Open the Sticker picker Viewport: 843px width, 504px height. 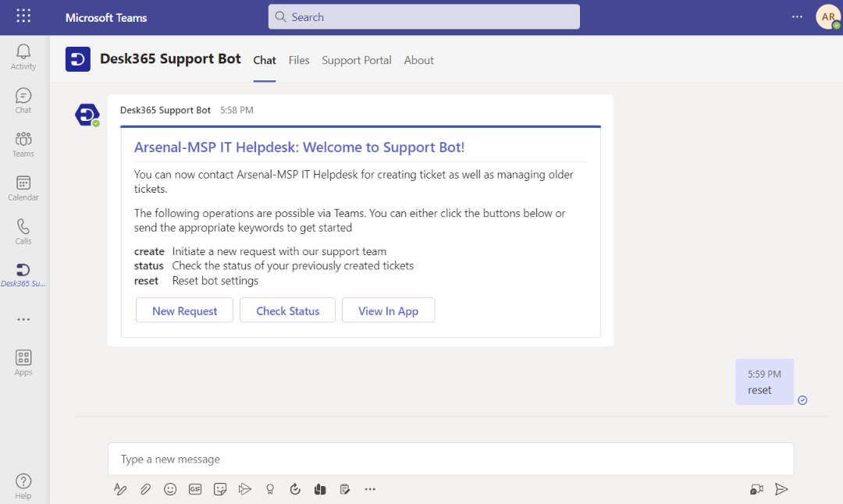(220, 489)
